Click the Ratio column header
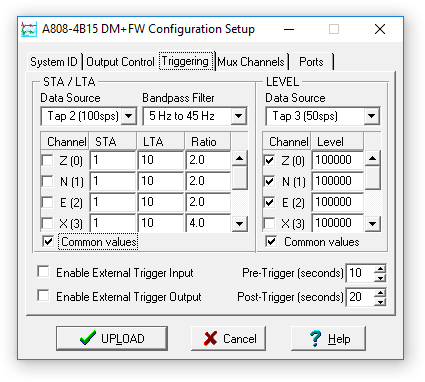This screenshot has width=425, height=382. coord(208,142)
